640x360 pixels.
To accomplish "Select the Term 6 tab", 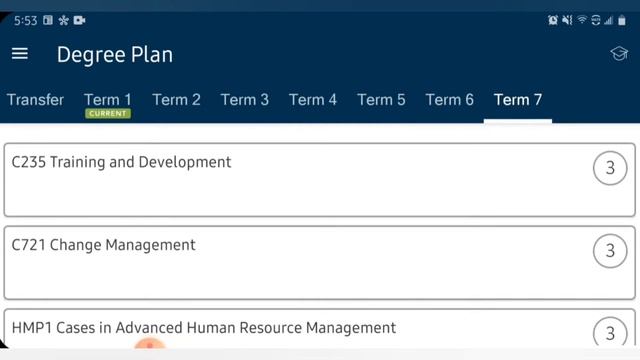I will [x=449, y=100].
